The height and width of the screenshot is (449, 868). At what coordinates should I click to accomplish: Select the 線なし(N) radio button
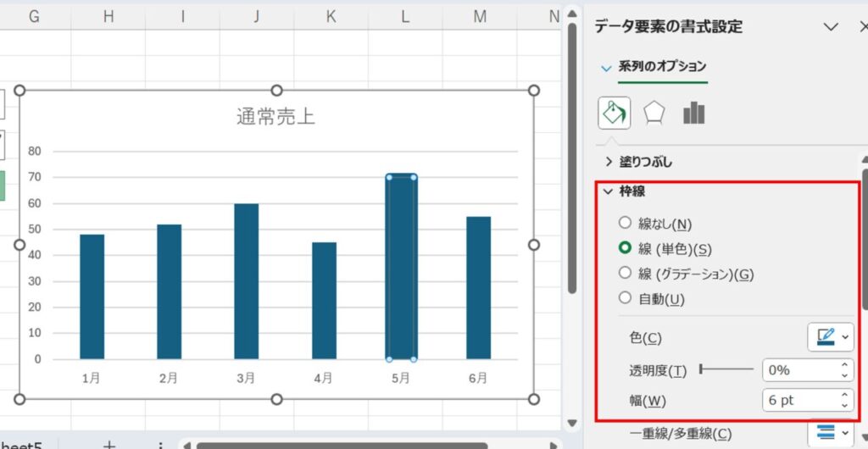click(625, 223)
